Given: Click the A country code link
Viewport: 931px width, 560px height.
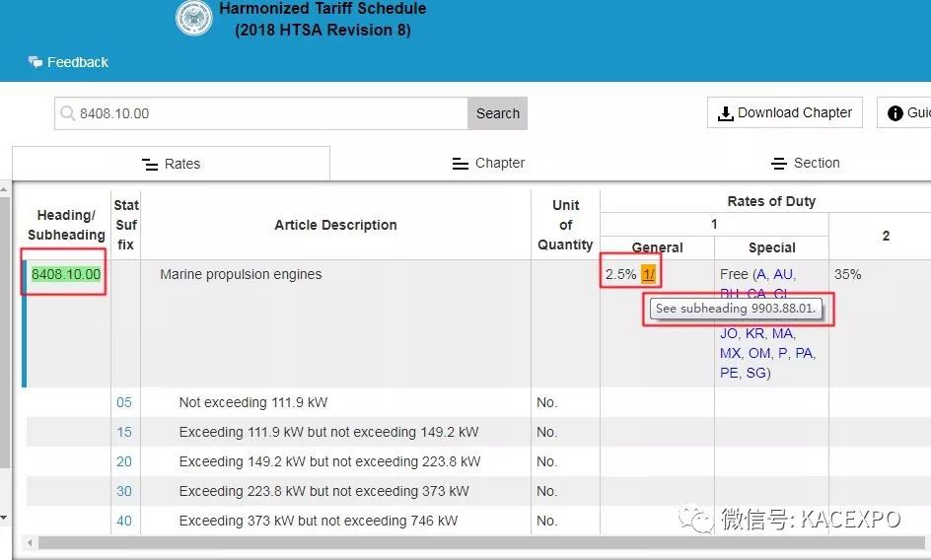Looking at the screenshot, I should [x=760, y=274].
